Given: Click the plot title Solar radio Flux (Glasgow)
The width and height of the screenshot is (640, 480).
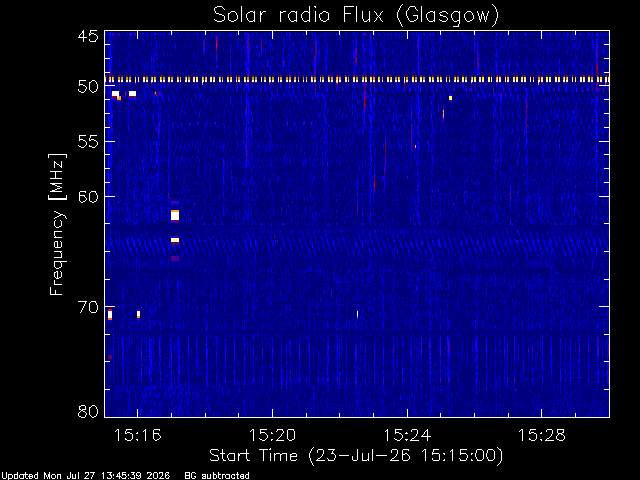Looking at the screenshot, I should [356, 16].
